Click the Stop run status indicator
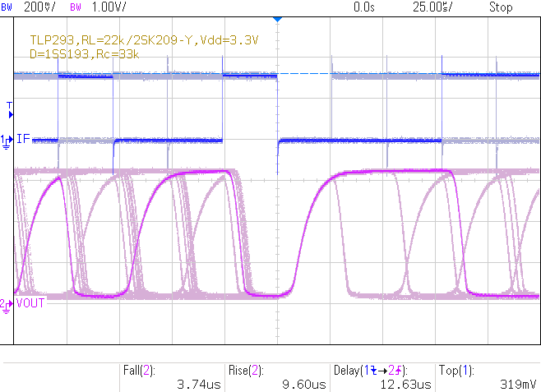 tap(501, 7)
